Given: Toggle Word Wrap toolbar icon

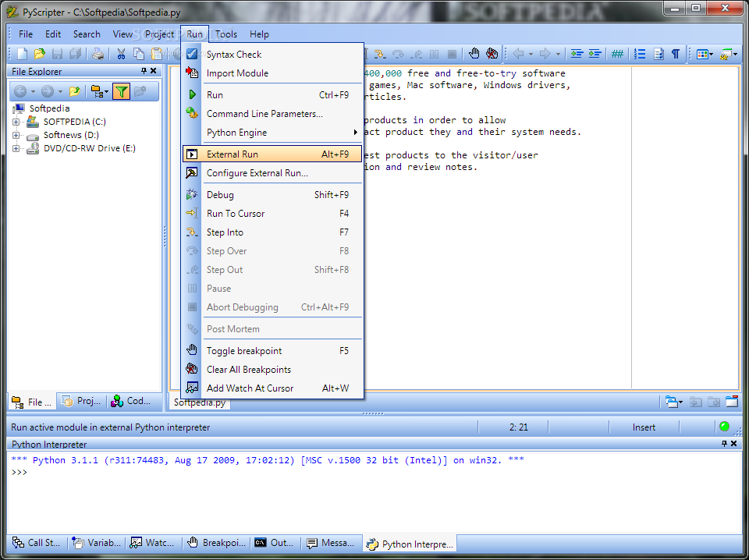Looking at the screenshot, I should pyautogui.click(x=658, y=54).
